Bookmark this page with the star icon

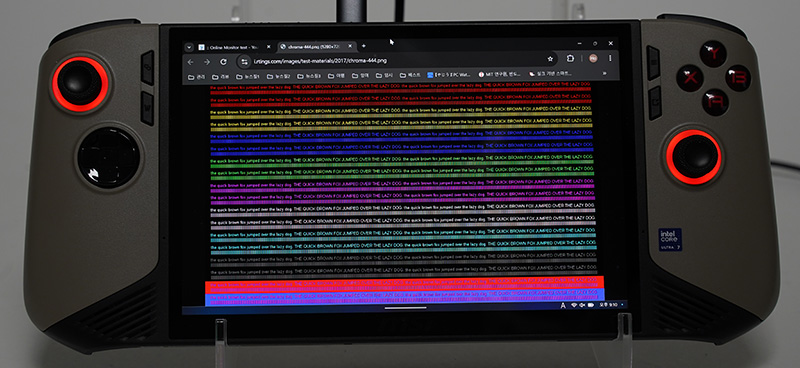tap(550, 59)
